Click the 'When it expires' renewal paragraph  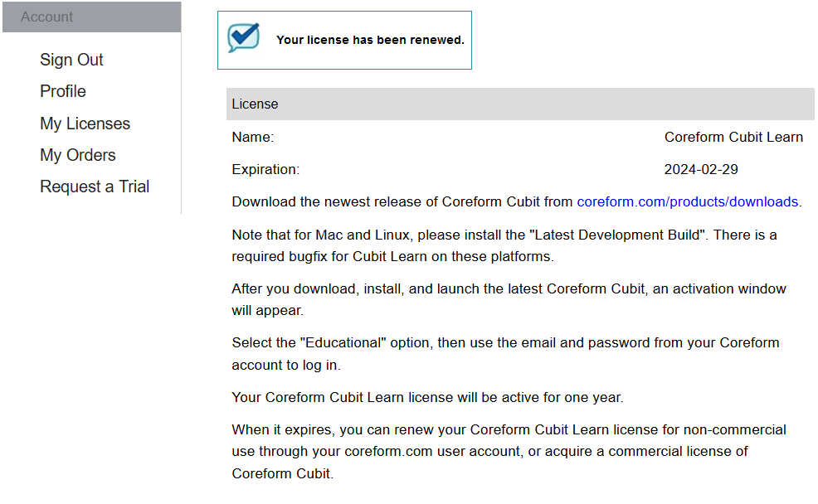(x=509, y=451)
